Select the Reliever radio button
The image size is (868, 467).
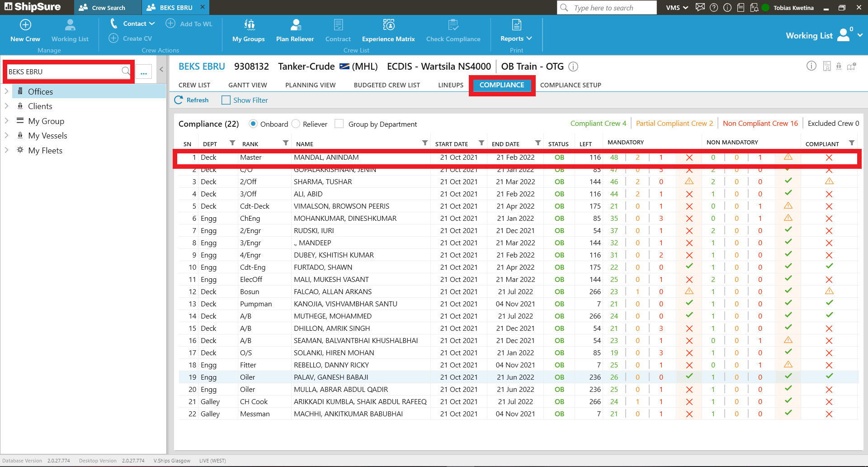[x=296, y=124]
